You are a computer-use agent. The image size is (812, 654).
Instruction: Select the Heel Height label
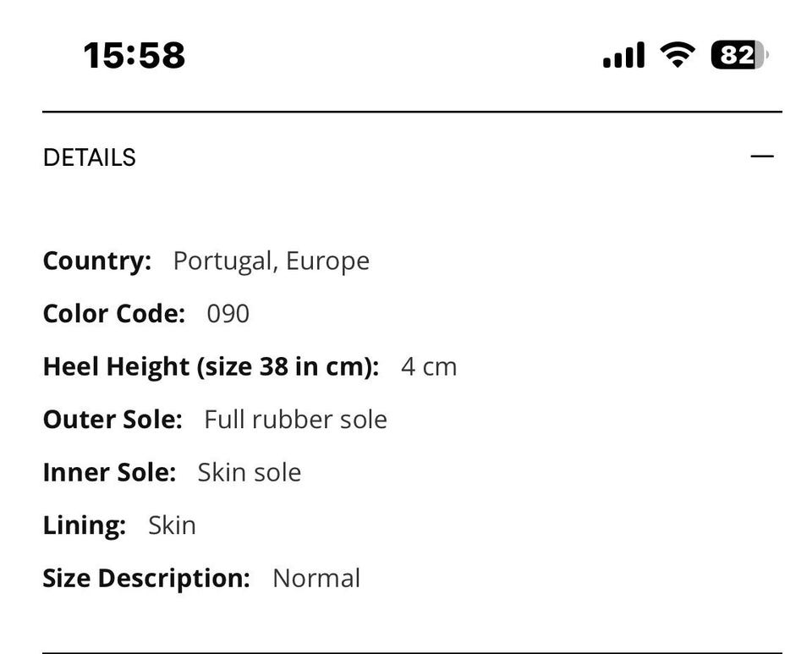(211, 367)
